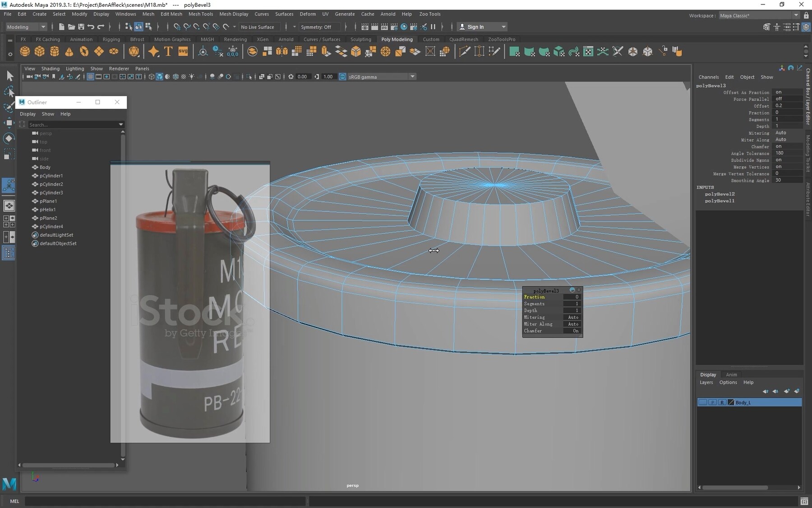The width and height of the screenshot is (812, 508).
Task: Open the Modeling menu set dropdown
Action: [26, 27]
